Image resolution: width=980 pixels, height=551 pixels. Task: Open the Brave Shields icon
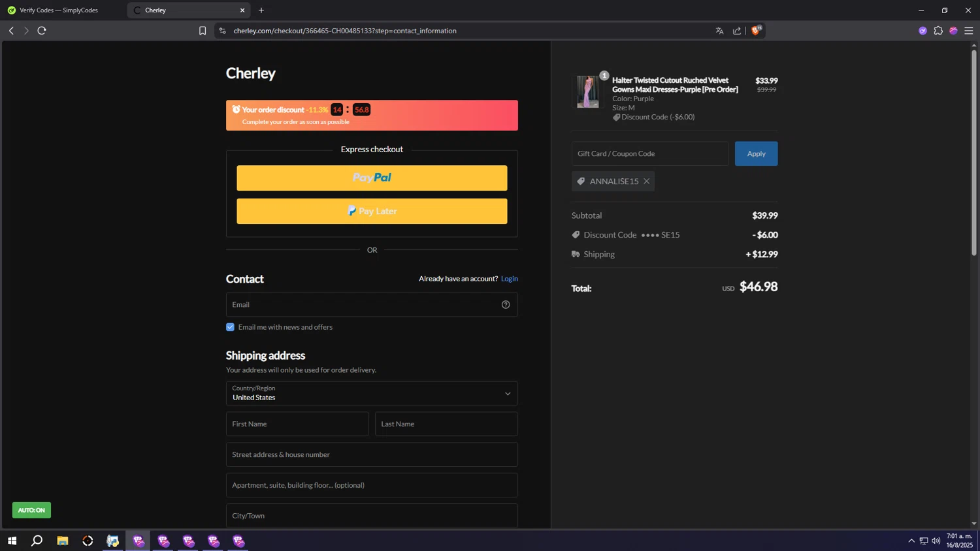click(x=756, y=30)
